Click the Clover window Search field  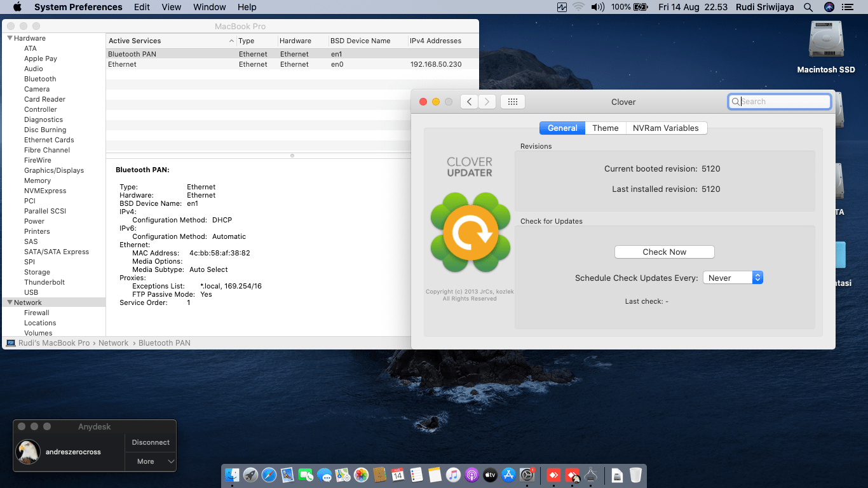[x=780, y=102]
